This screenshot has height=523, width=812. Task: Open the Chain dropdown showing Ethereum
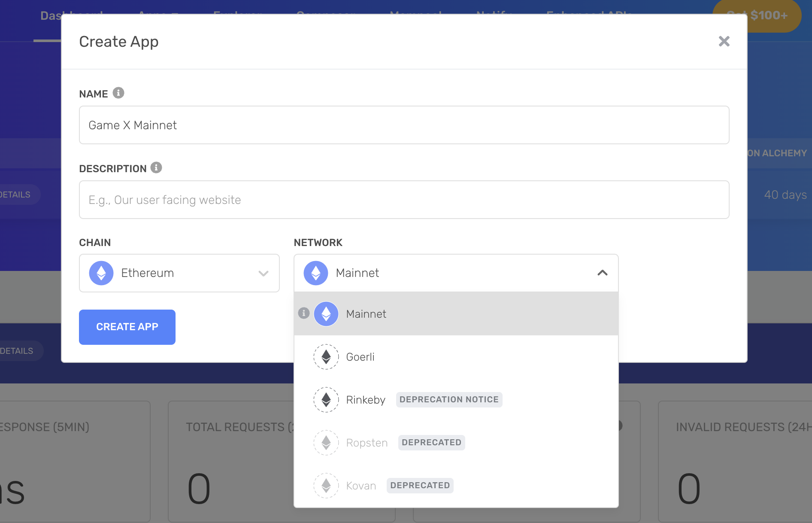point(179,273)
